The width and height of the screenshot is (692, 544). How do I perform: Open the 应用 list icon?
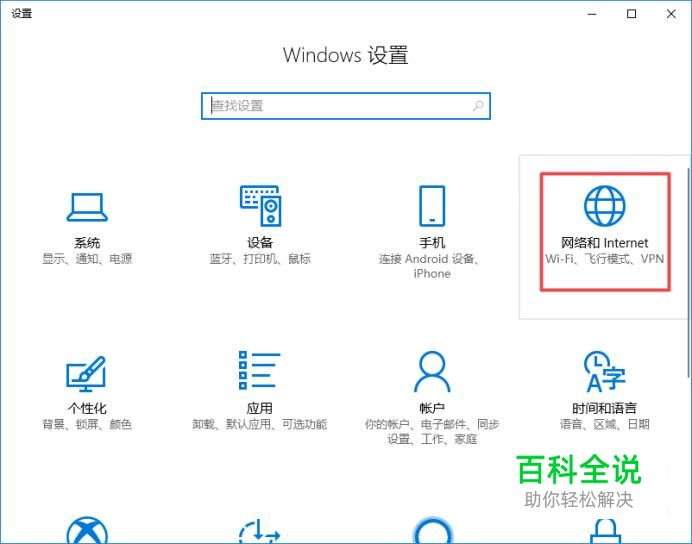coord(260,371)
